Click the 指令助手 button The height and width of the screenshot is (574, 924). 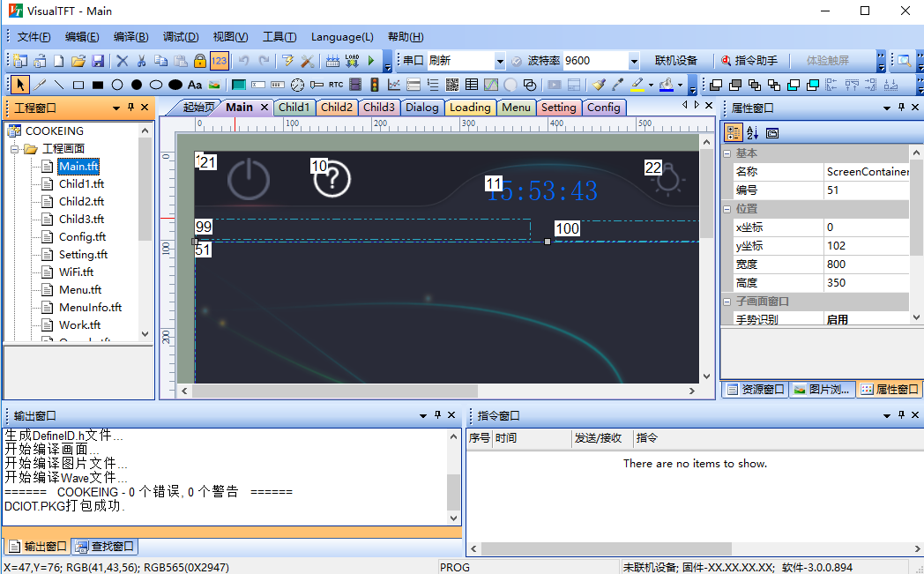(x=749, y=61)
